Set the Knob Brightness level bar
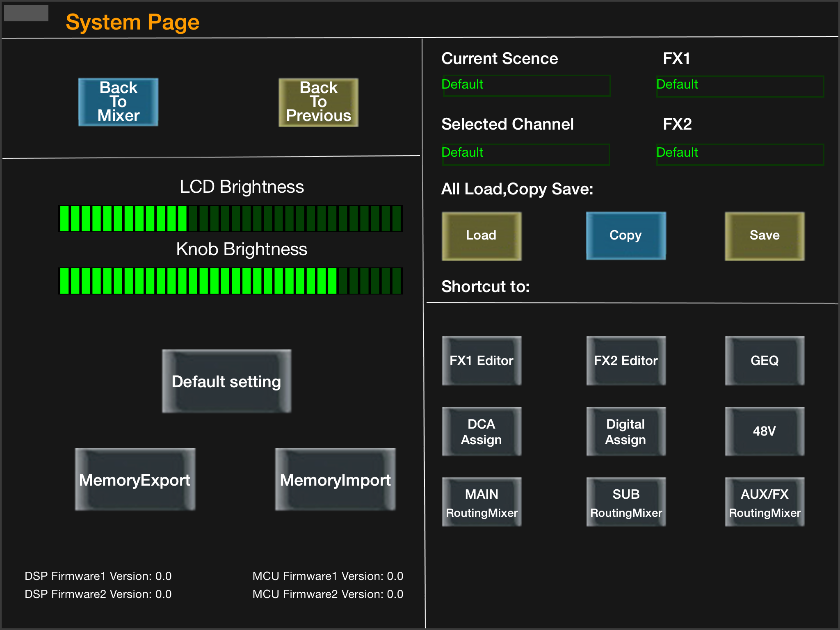 coord(231,281)
